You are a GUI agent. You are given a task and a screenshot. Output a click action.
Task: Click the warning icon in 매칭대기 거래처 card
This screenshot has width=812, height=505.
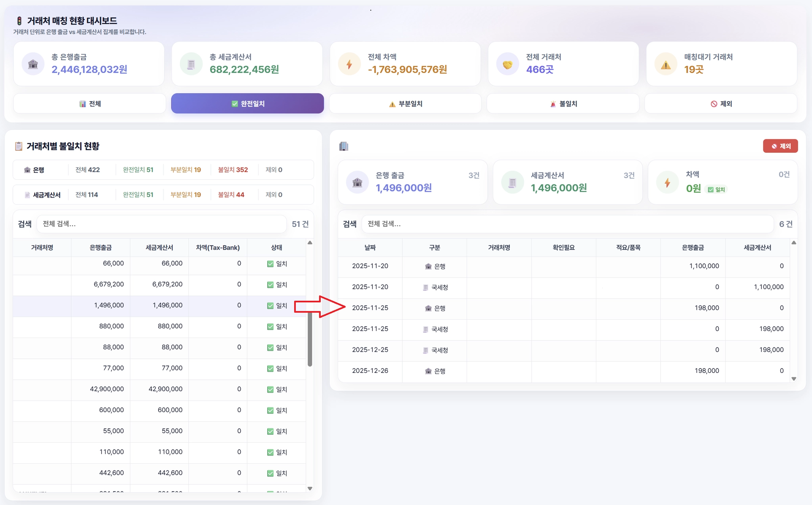pos(666,64)
